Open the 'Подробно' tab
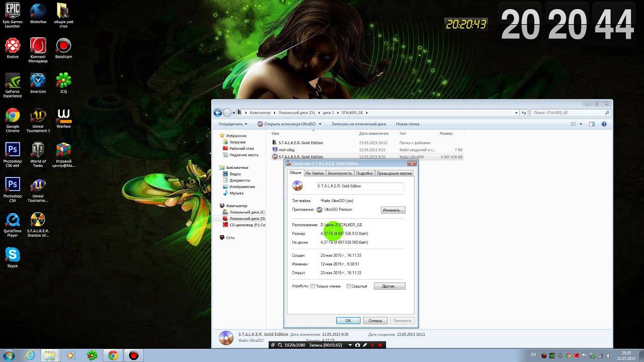The image size is (644, 362). (x=364, y=173)
